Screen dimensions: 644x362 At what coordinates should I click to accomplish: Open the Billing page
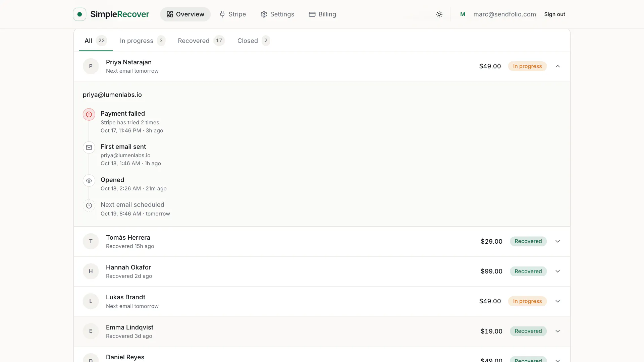322,14
